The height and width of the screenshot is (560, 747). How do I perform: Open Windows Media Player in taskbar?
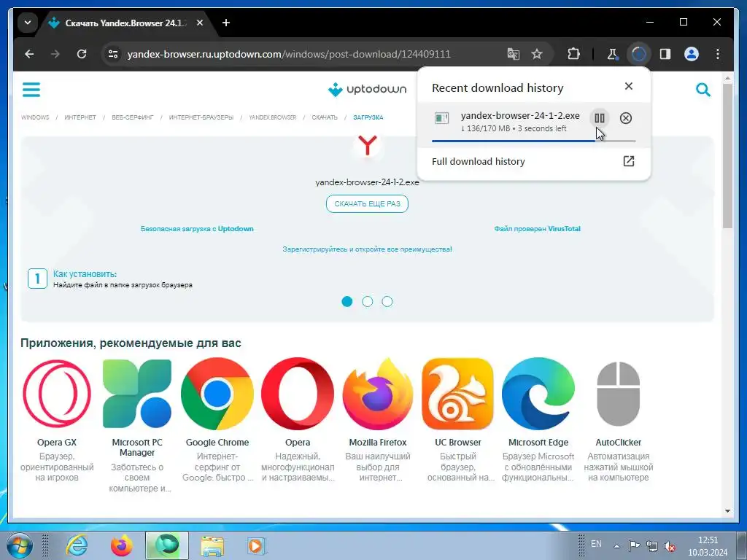coord(256,545)
